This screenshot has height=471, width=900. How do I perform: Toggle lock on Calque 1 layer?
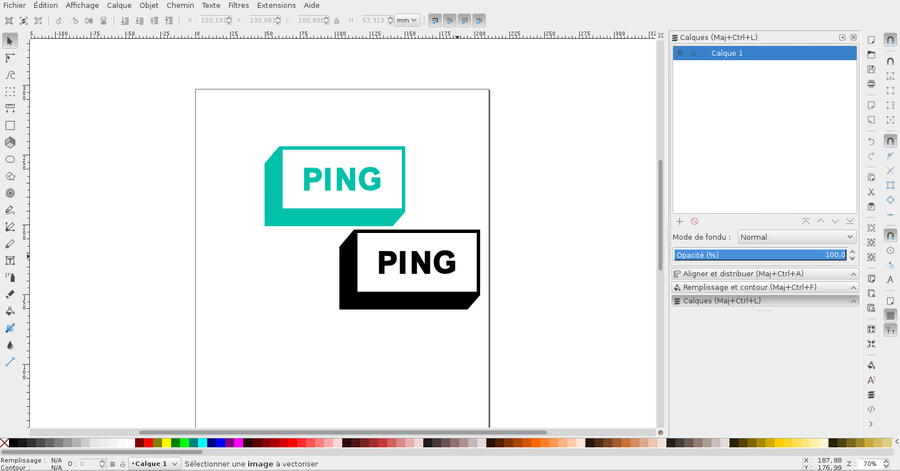coord(693,53)
